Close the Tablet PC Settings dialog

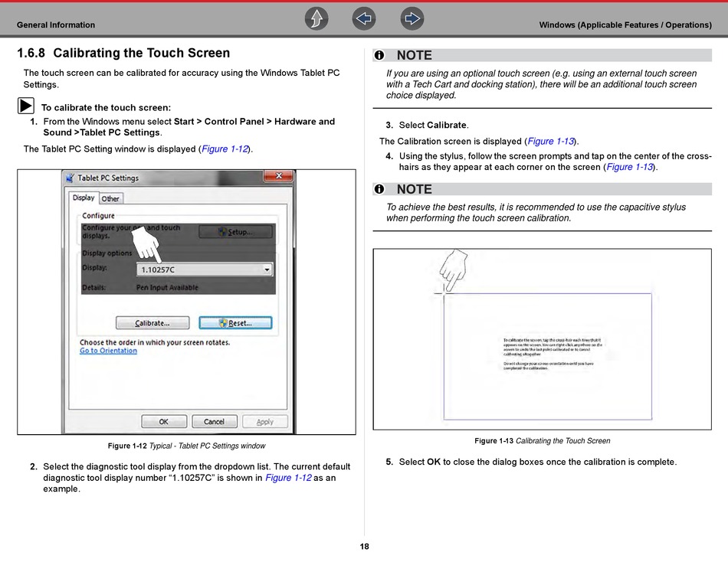[279, 176]
